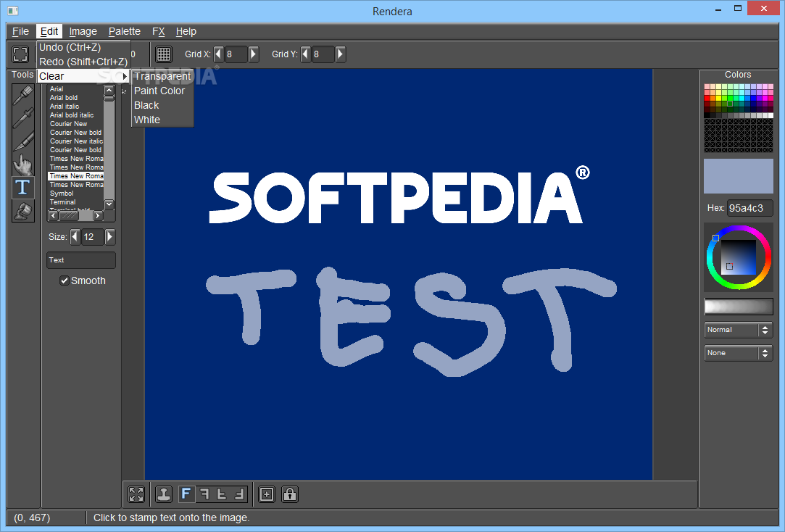Choose Undo (Ctrl+Z) from Edit menu
Image resolution: width=785 pixels, height=532 pixels.
point(83,48)
